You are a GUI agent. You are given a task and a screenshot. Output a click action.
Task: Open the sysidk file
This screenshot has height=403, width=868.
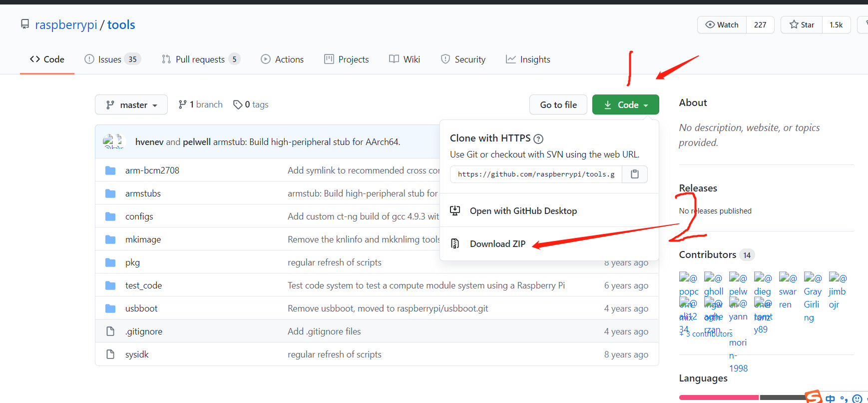pyautogui.click(x=137, y=354)
